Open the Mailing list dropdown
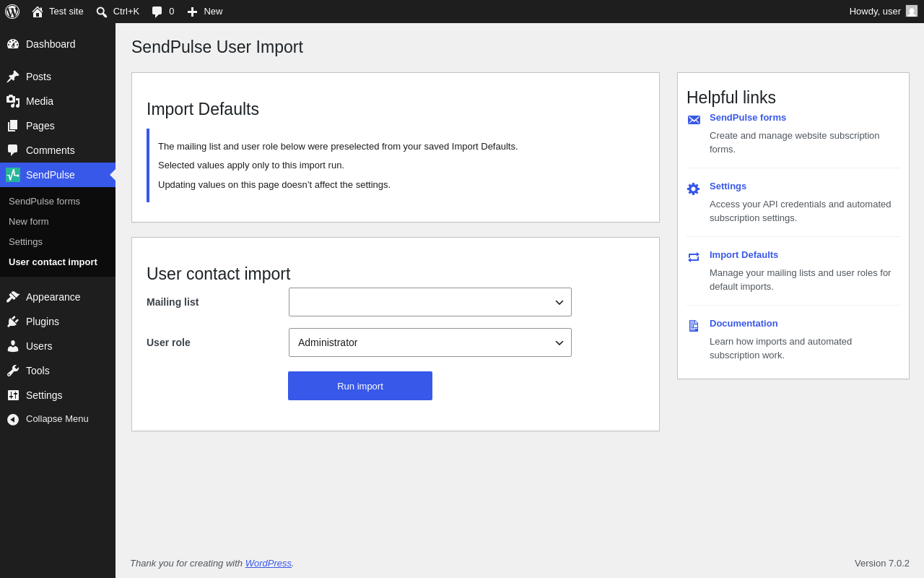The image size is (924, 578). click(x=430, y=302)
